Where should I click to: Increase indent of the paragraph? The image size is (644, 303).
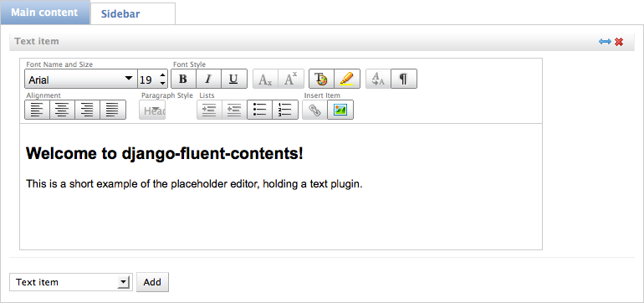[209, 110]
